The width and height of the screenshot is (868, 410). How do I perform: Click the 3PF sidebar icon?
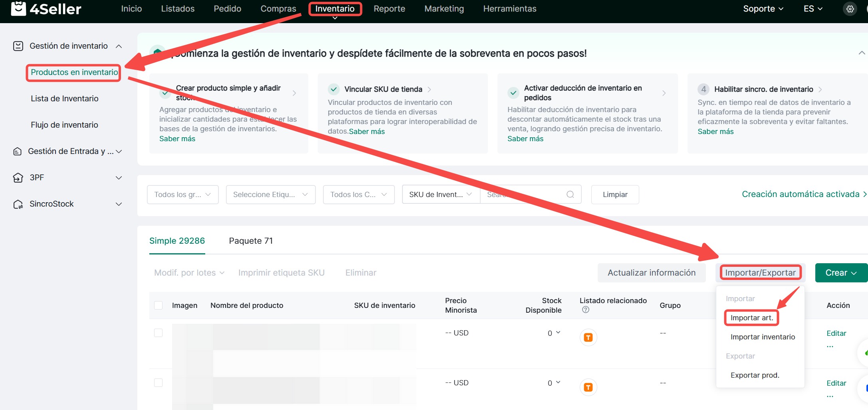tap(18, 177)
